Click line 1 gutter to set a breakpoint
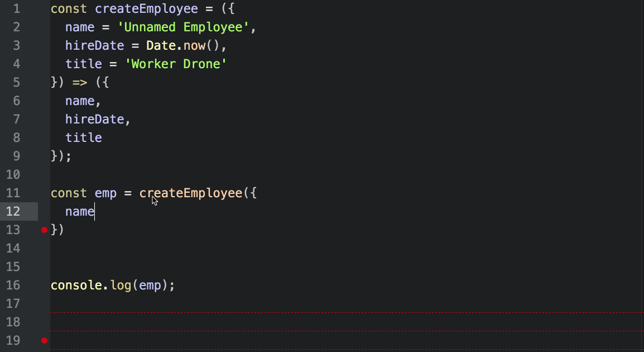 click(x=44, y=8)
